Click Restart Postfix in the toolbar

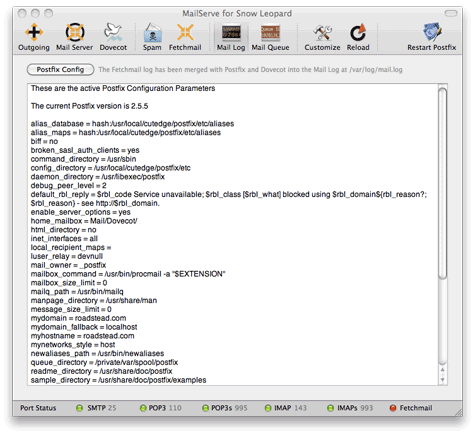pos(432,37)
